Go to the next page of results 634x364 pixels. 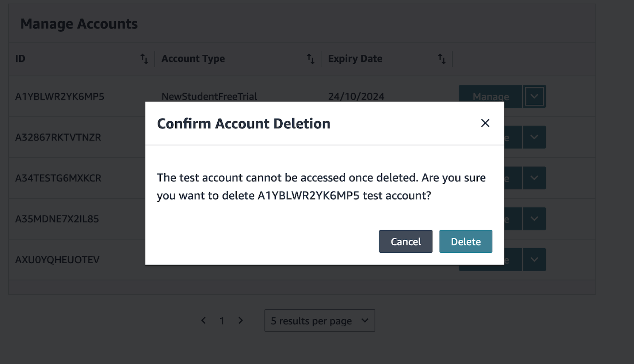[x=241, y=320]
